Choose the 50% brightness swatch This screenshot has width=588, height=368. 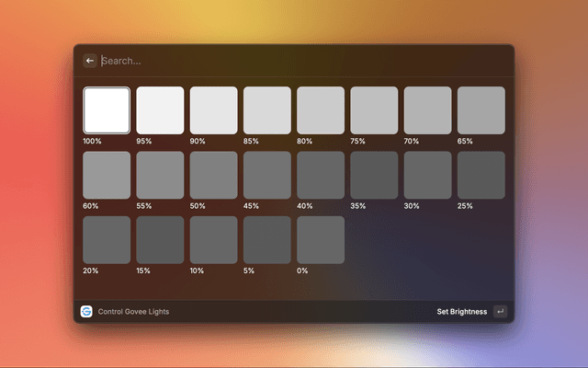(213, 175)
